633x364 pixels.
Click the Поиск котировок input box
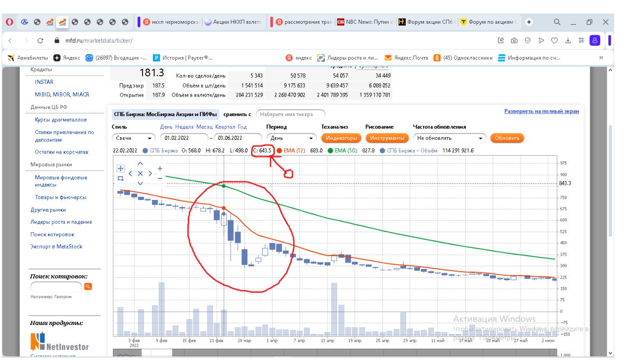pos(56,286)
